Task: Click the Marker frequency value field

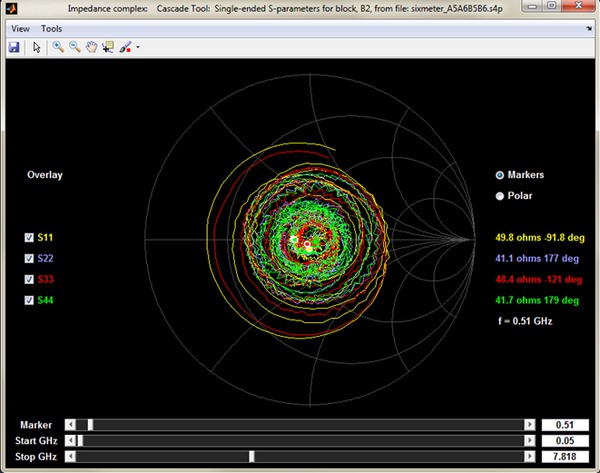Action: pos(566,425)
